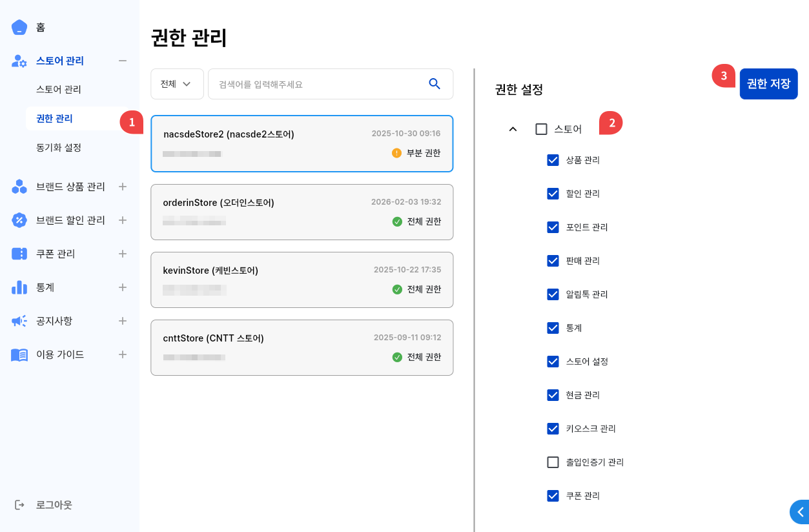Click timestamp 2025-09-11 09:12

407,338
